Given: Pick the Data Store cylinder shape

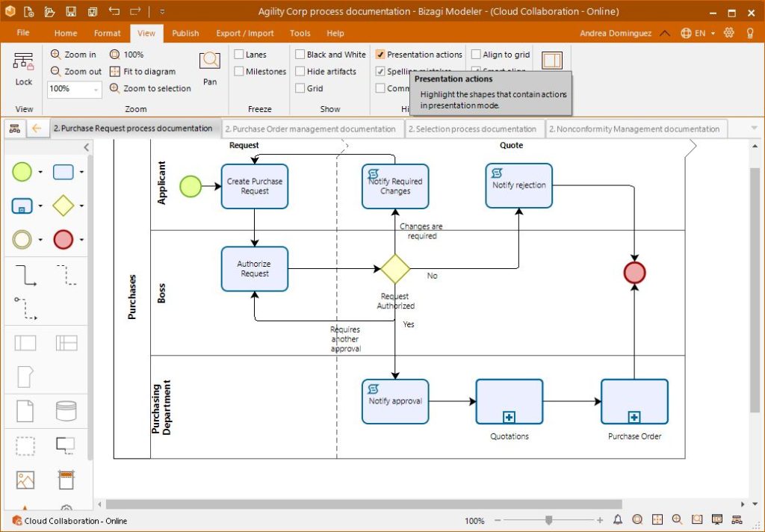Looking at the screenshot, I should pyautogui.click(x=66, y=411).
